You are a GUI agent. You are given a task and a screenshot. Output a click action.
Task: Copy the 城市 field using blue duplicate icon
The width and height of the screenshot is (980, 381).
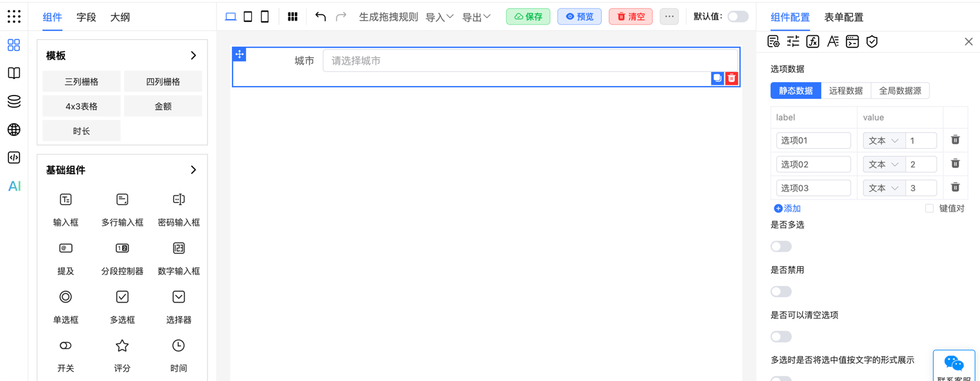tap(717, 78)
